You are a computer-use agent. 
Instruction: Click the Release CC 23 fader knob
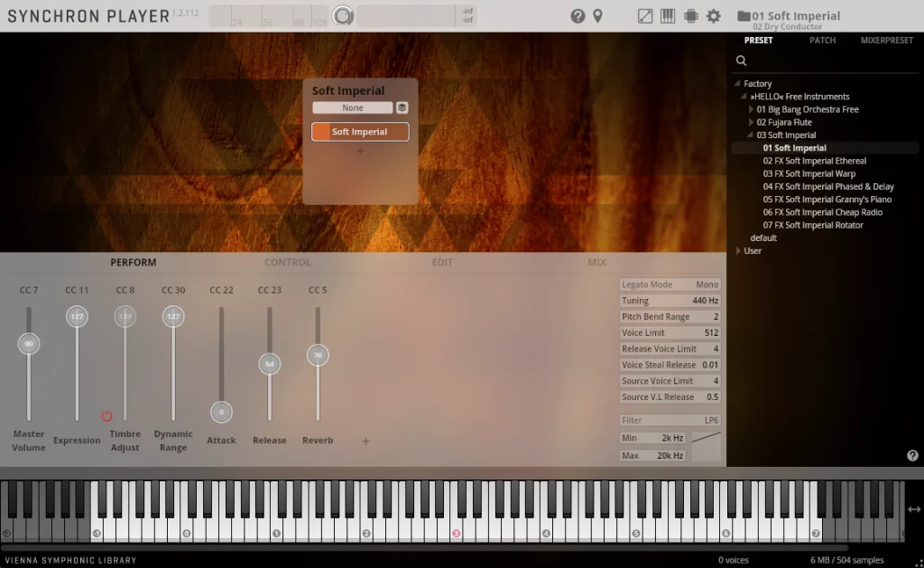269,363
